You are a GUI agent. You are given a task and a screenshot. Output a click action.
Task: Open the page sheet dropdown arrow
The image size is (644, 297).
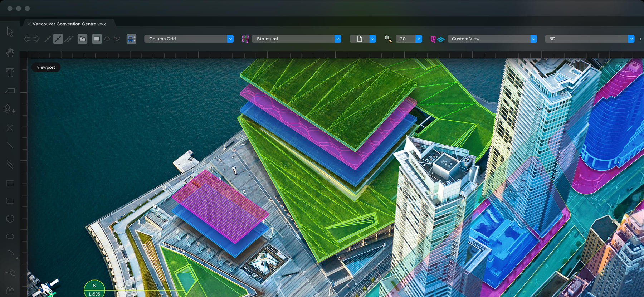(x=372, y=39)
